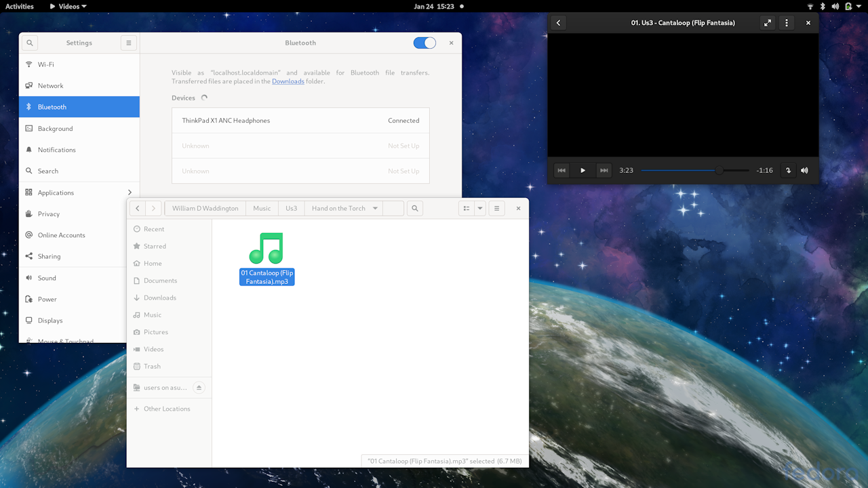Go forward in the file manager

pos(153,209)
